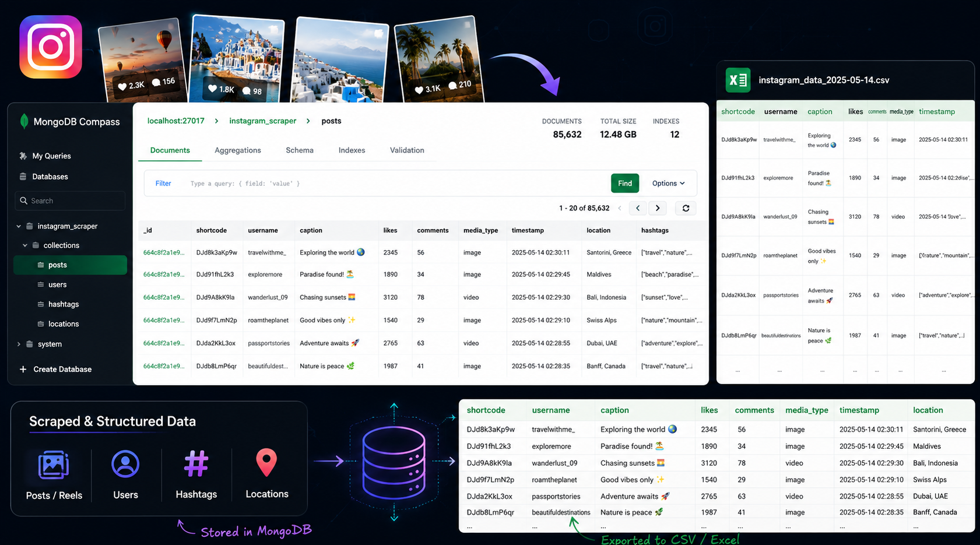Go to previous page of documents

[x=638, y=208]
